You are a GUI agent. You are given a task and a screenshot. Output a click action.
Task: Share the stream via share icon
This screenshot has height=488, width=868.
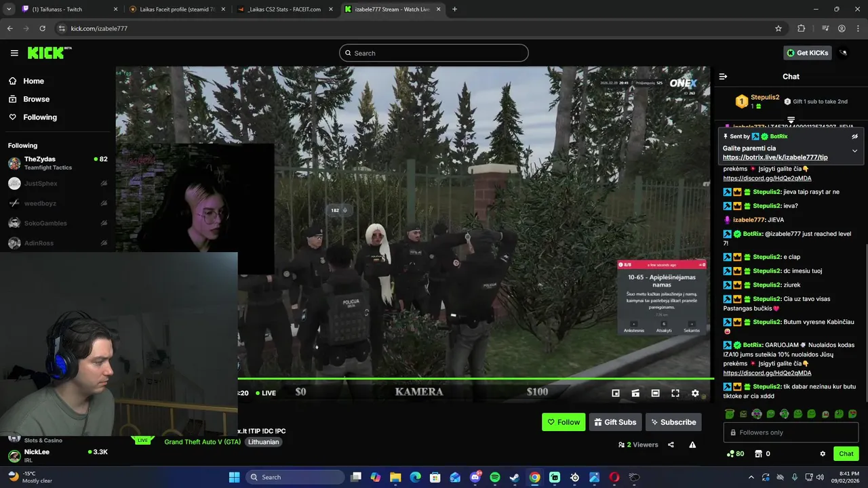671,445
